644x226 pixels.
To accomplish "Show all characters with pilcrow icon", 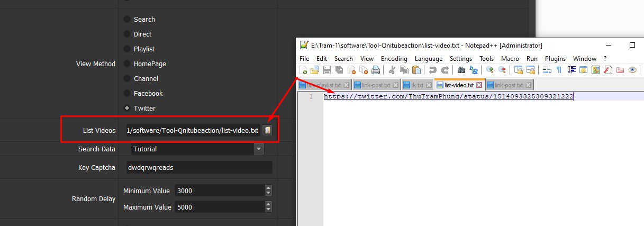I will tap(559, 70).
